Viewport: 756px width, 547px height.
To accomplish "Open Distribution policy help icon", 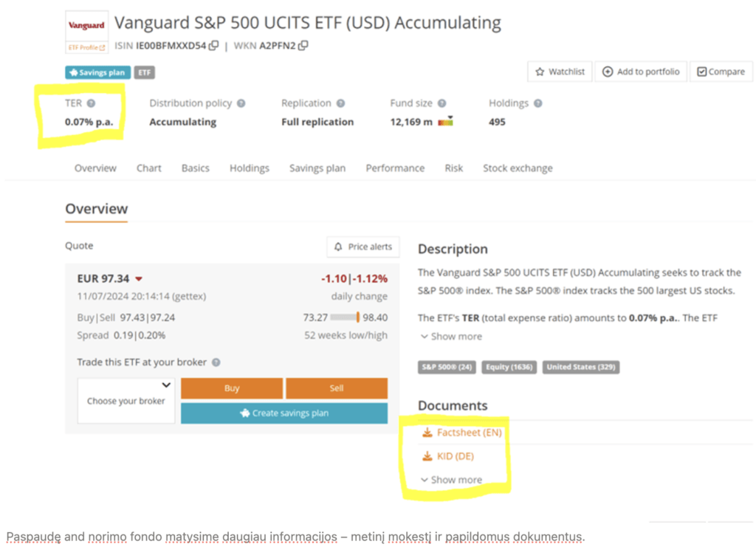I will tap(241, 103).
